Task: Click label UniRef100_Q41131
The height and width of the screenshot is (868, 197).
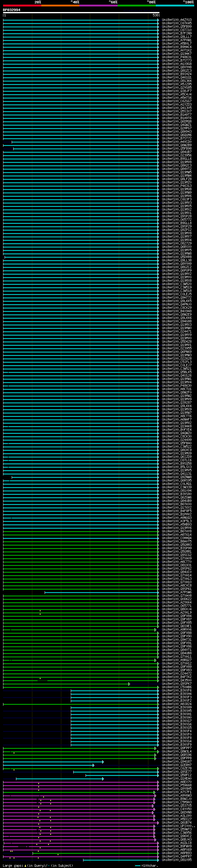Action: 177,474
